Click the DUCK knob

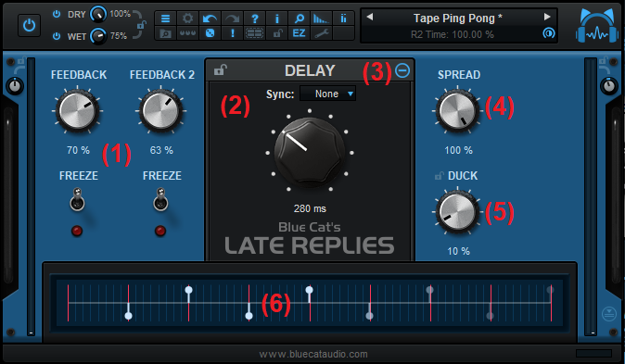click(x=457, y=211)
